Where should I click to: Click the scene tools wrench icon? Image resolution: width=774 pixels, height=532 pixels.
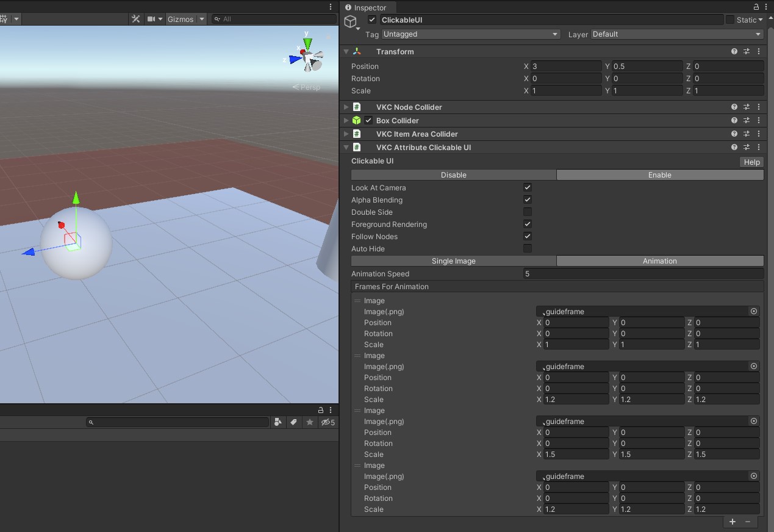click(x=135, y=19)
